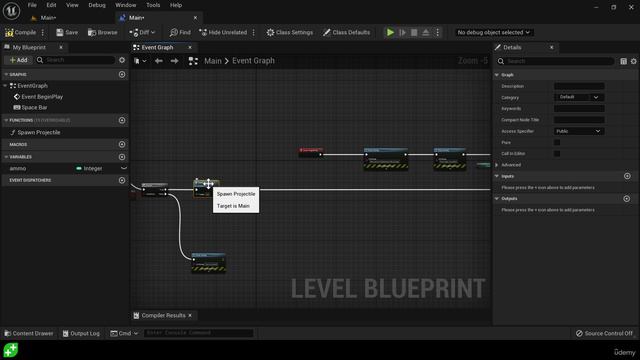Add a new input parameter
The image size is (640, 360).
(627, 176)
